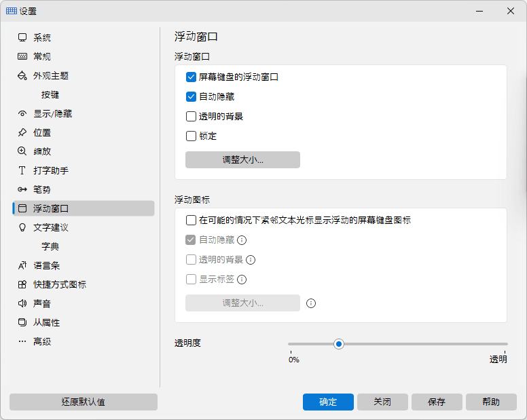Image resolution: width=527 pixels, height=420 pixels.
Task: Check the 锁定 checkbox
Action: (191, 136)
